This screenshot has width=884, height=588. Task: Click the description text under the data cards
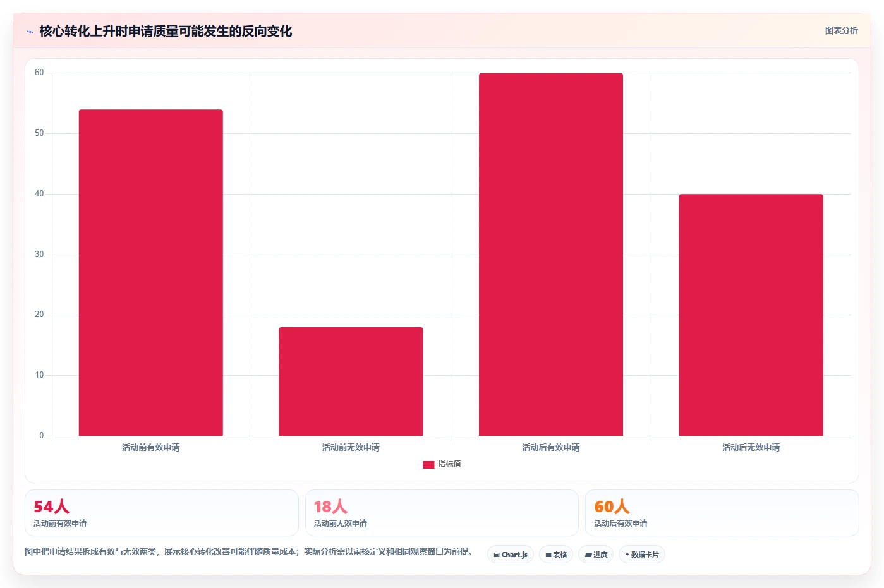(249, 551)
